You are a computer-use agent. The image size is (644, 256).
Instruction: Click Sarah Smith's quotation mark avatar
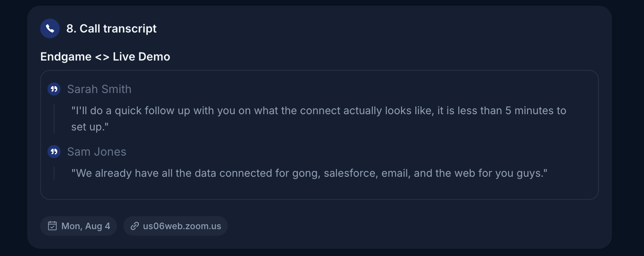pos(54,89)
